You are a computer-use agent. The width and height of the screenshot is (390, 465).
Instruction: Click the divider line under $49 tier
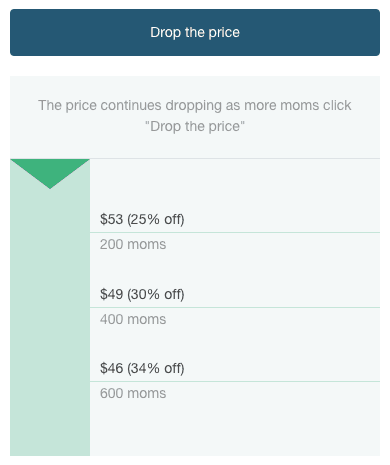[235, 307]
